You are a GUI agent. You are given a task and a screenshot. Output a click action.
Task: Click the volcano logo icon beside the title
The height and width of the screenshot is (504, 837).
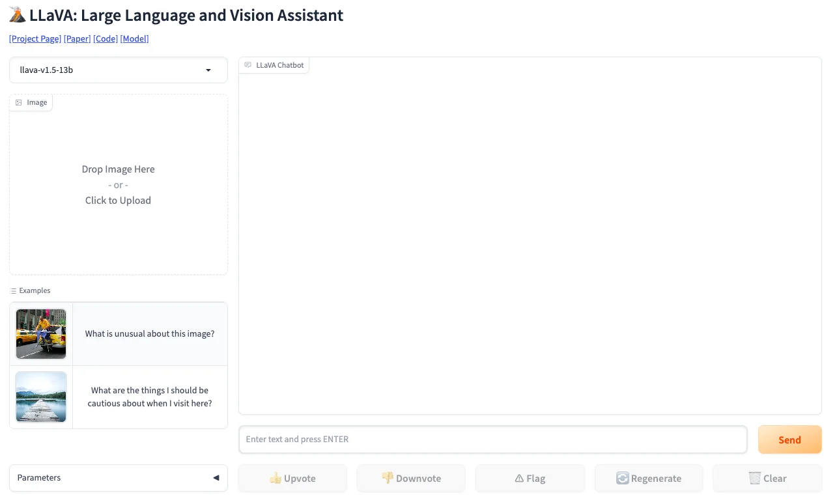[18, 16]
